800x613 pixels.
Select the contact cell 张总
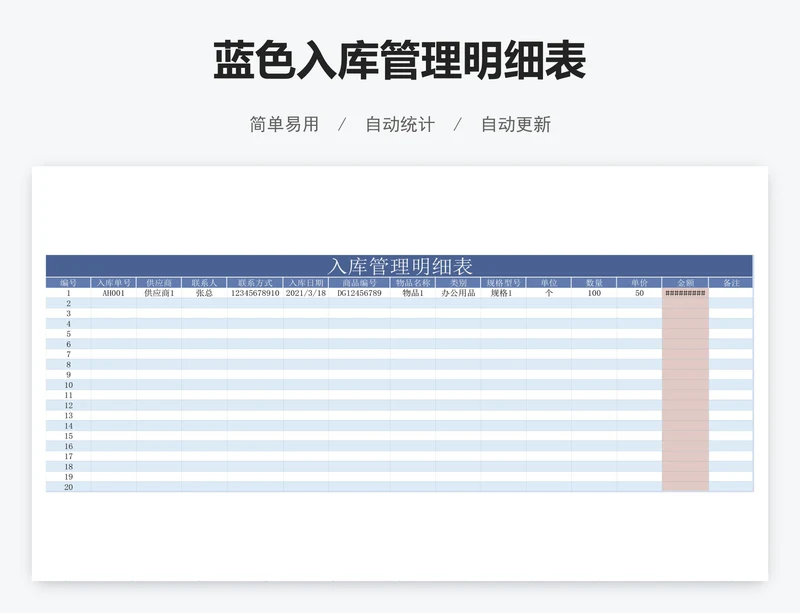204,294
